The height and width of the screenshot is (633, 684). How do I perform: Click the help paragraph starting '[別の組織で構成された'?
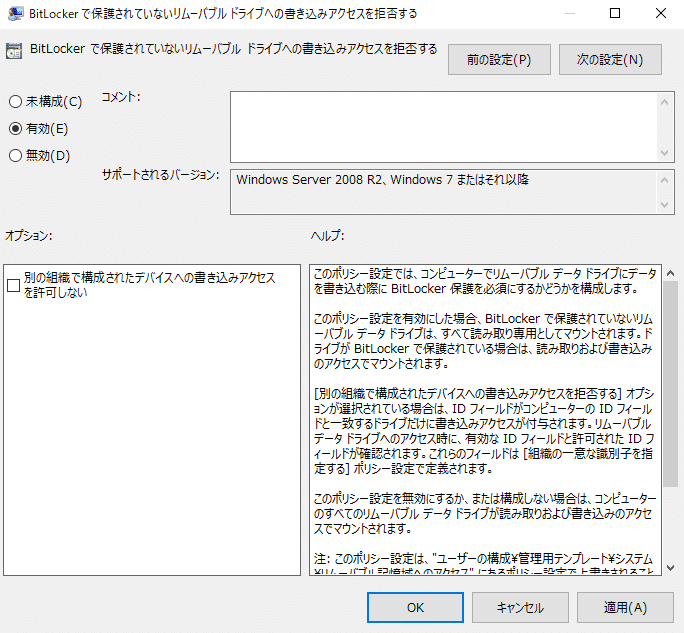[483, 431]
